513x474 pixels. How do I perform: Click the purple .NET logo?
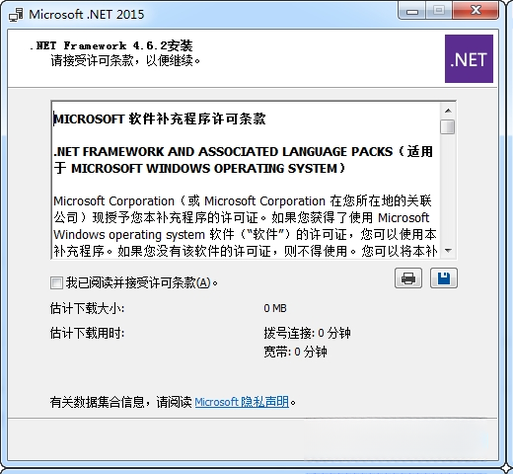tap(469, 59)
